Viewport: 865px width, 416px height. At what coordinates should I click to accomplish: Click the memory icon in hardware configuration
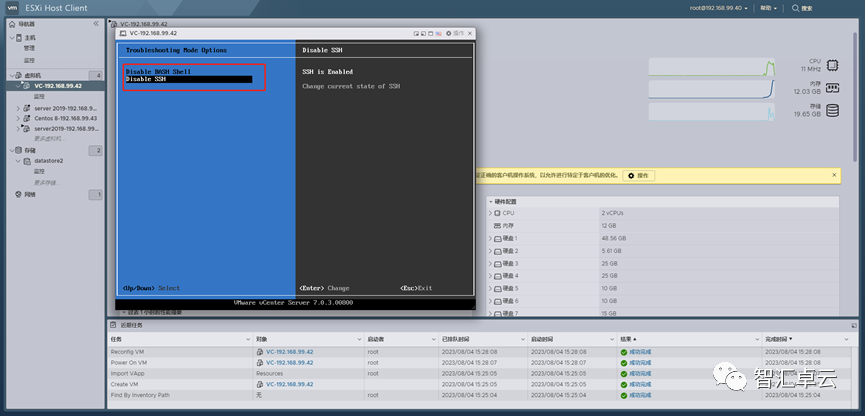click(498, 226)
